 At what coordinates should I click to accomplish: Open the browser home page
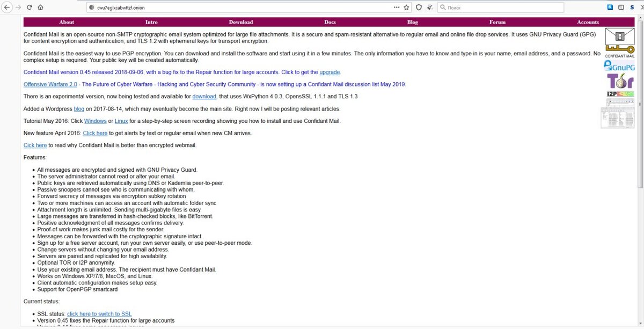(x=41, y=8)
